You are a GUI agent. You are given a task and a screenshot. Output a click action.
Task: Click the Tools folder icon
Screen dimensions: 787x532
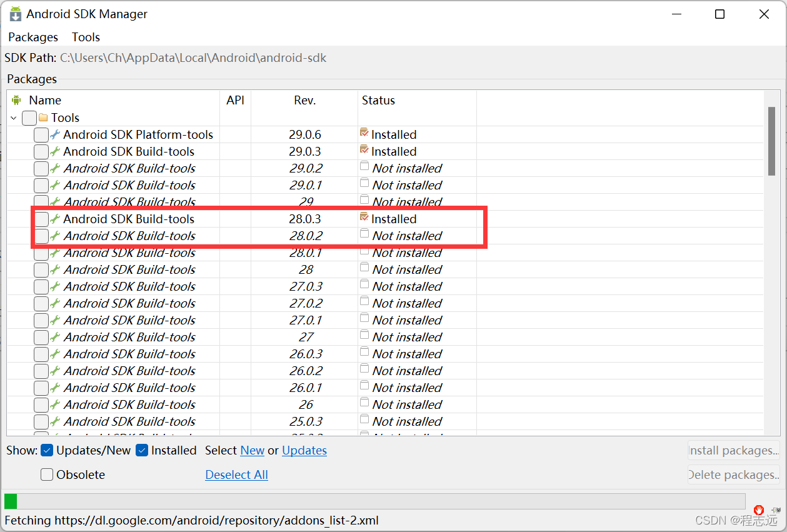click(x=43, y=118)
